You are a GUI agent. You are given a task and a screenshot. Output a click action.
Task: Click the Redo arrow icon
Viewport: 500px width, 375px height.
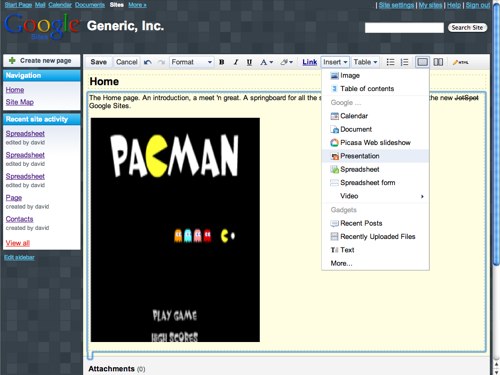tap(161, 62)
